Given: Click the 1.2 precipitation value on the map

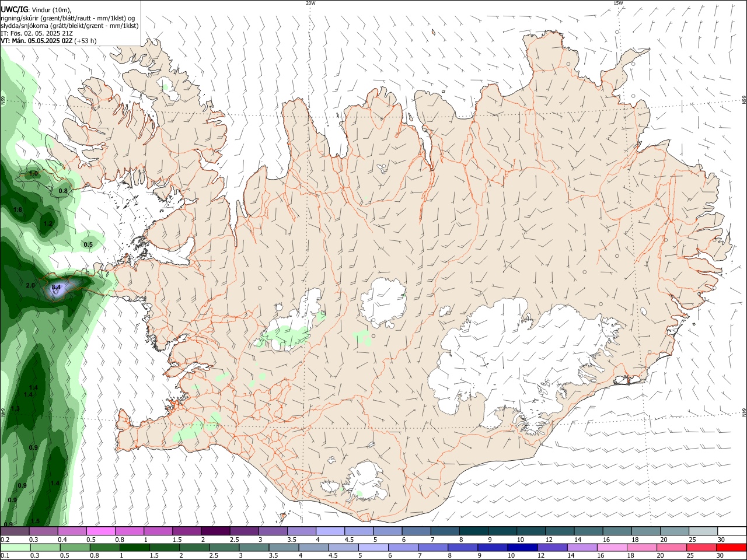Looking at the screenshot, I should 48,223.
